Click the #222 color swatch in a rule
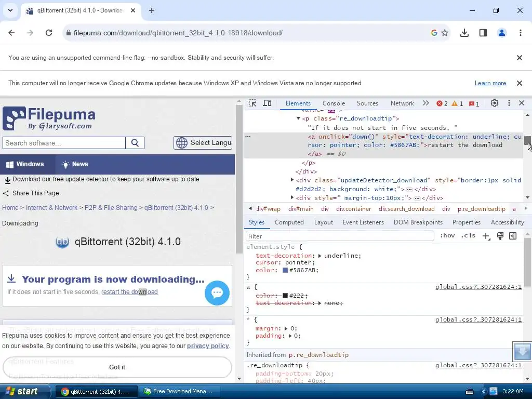532x399 pixels. (x=285, y=296)
